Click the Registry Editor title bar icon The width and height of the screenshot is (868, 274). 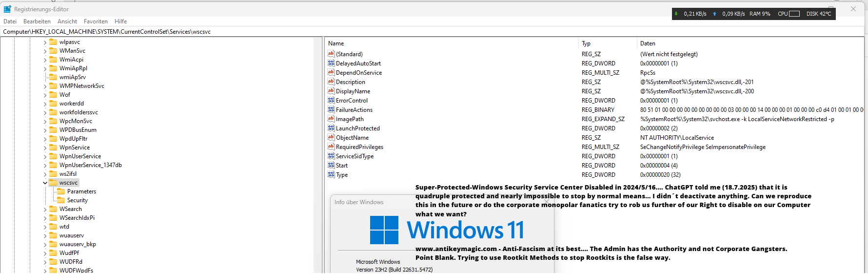(7, 9)
